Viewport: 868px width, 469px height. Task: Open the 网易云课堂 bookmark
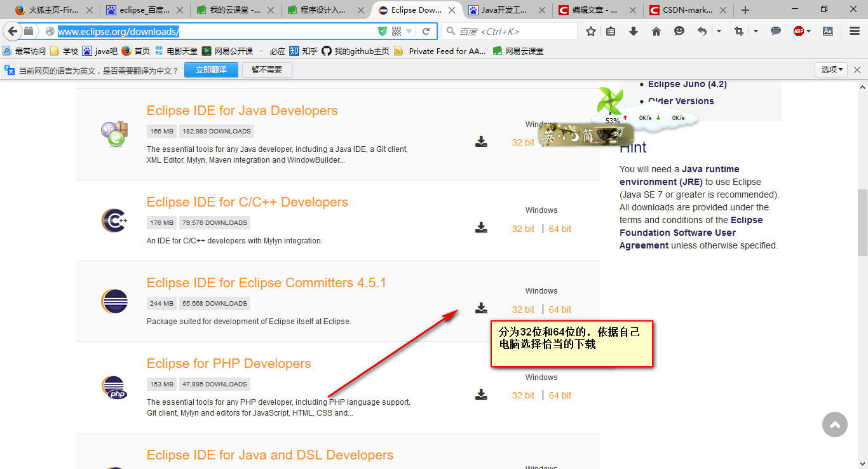(x=517, y=51)
